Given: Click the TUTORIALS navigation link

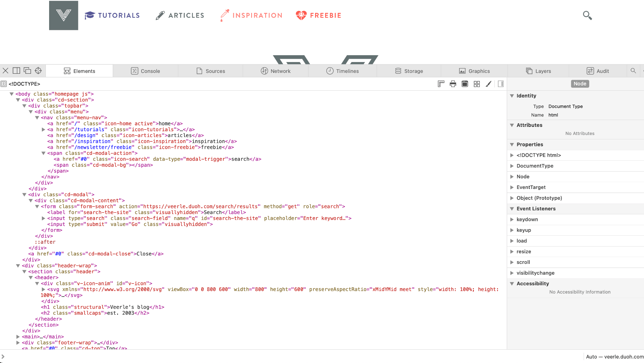Looking at the screenshot, I should [x=118, y=15].
